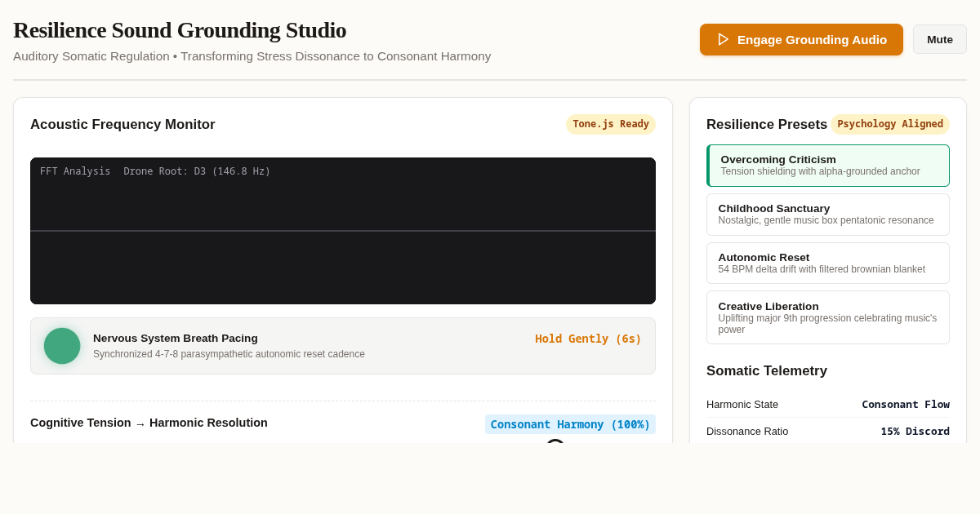Click the Consonant Harmony (100%) indicator

570,424
